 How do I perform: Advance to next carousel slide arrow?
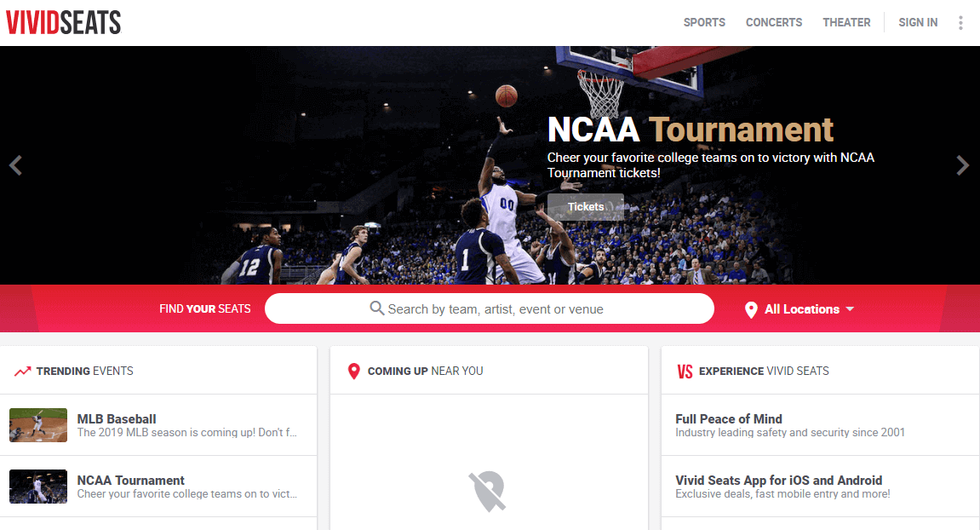963,165
